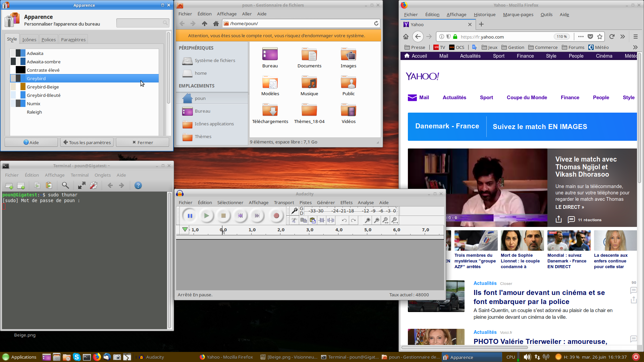Open Audacity timeline green triangle options
The height and width of the screenshot is (362, 644).
(185, 230)
